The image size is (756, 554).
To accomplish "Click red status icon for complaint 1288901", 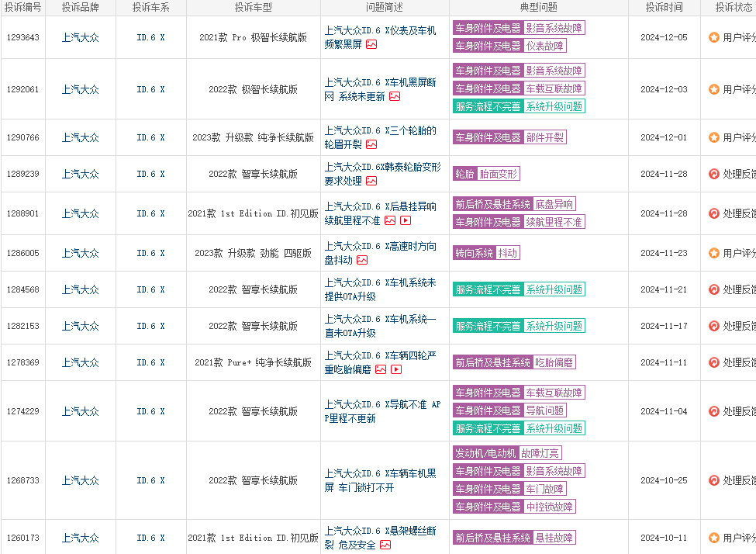I will click(714, 213).
